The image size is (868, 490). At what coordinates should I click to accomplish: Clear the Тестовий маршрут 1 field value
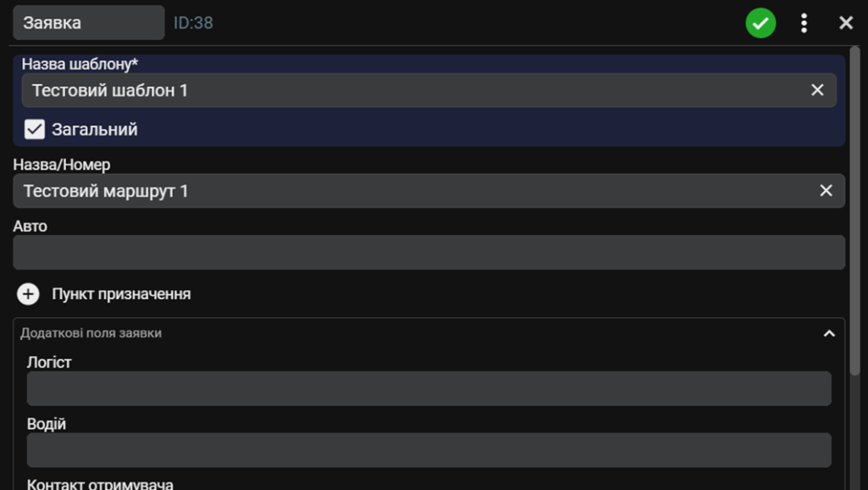826,191
